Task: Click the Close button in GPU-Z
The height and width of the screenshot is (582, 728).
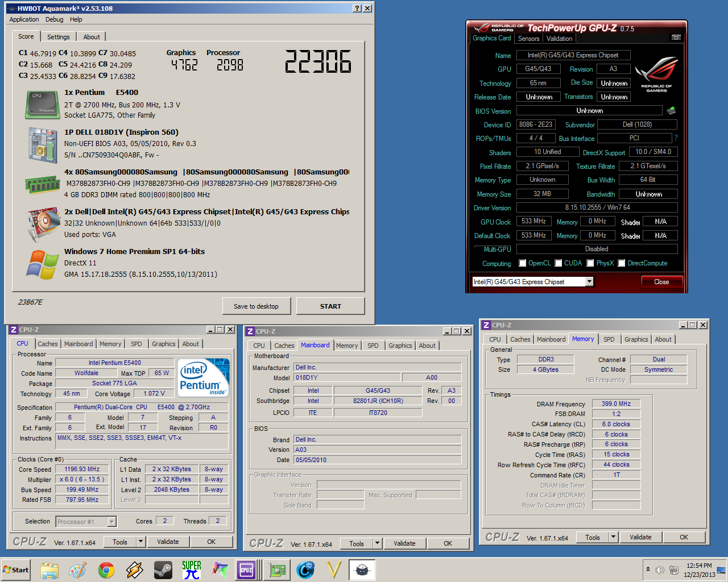Action: pyautogui.click(x=661, y=282)
